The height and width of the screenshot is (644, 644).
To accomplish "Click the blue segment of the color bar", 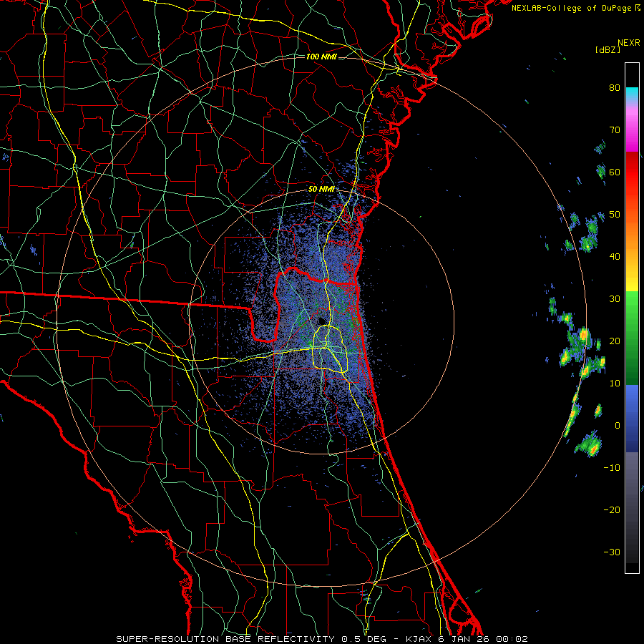I will (x=632, y=417).
